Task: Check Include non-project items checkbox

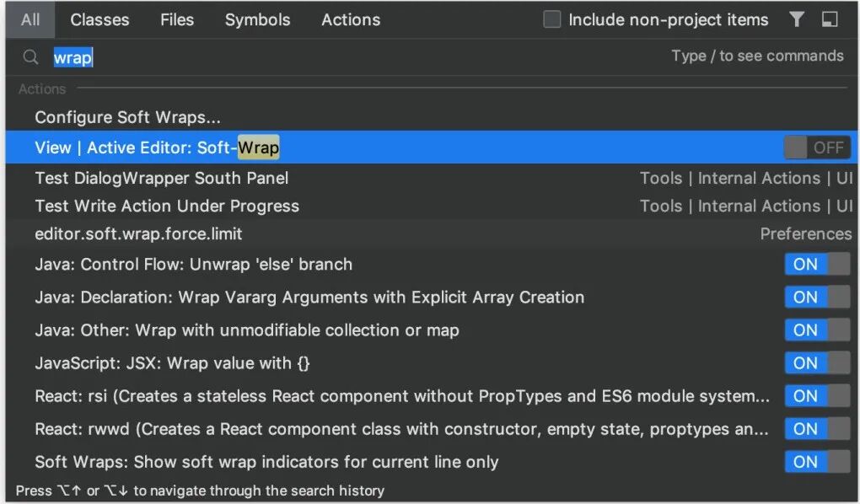Action: (x=552, y=19)
